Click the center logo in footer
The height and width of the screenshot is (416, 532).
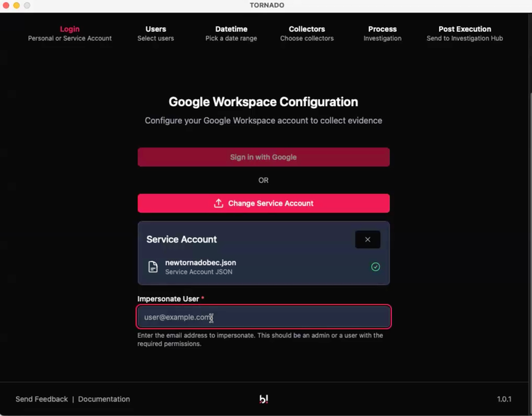tap(264, 399)
